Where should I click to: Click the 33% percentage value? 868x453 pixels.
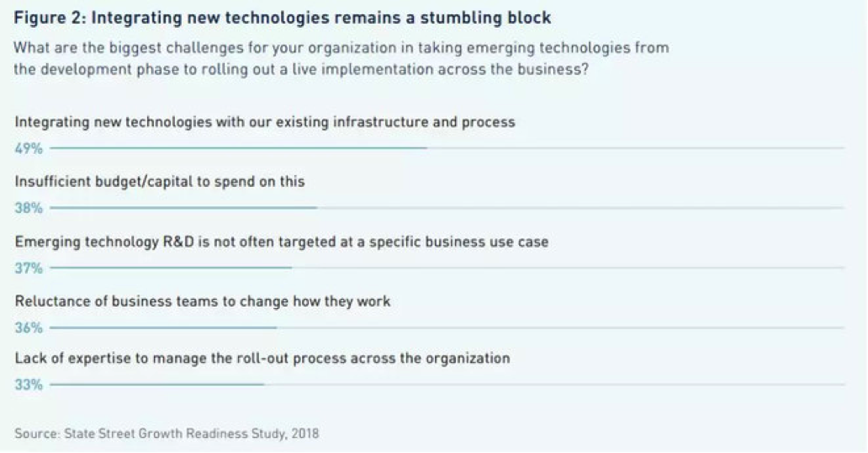tap(29, 385)
